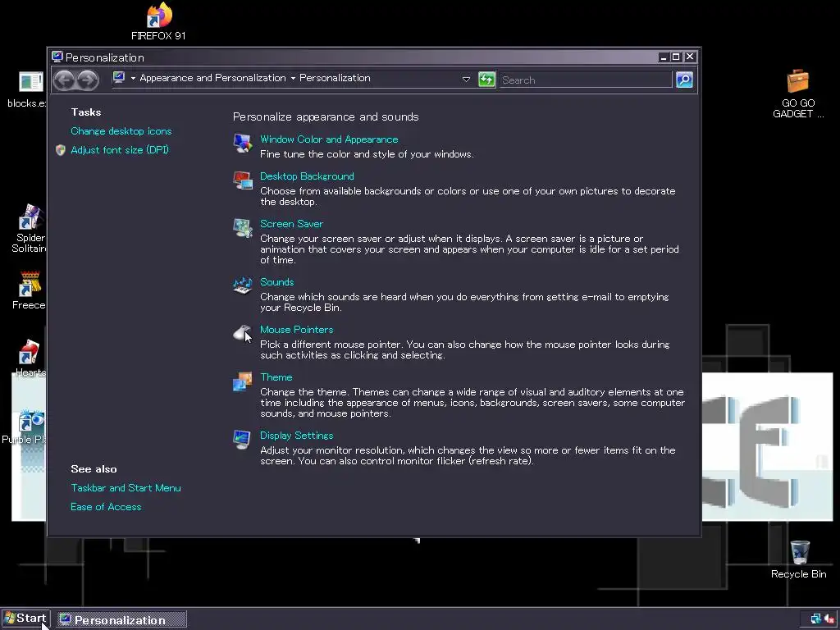Open the Theme link
This screenshot has width=840, height=630.
click(276, 377)
